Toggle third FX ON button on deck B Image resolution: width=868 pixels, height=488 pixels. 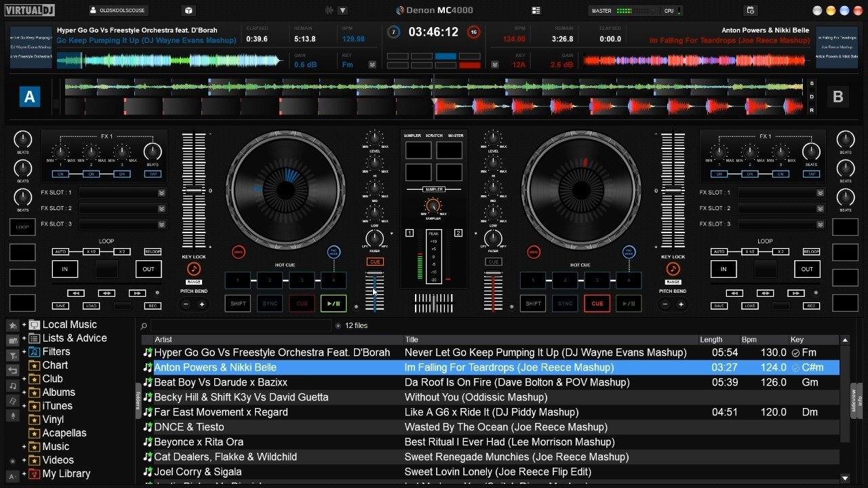[x=781, y=174]
